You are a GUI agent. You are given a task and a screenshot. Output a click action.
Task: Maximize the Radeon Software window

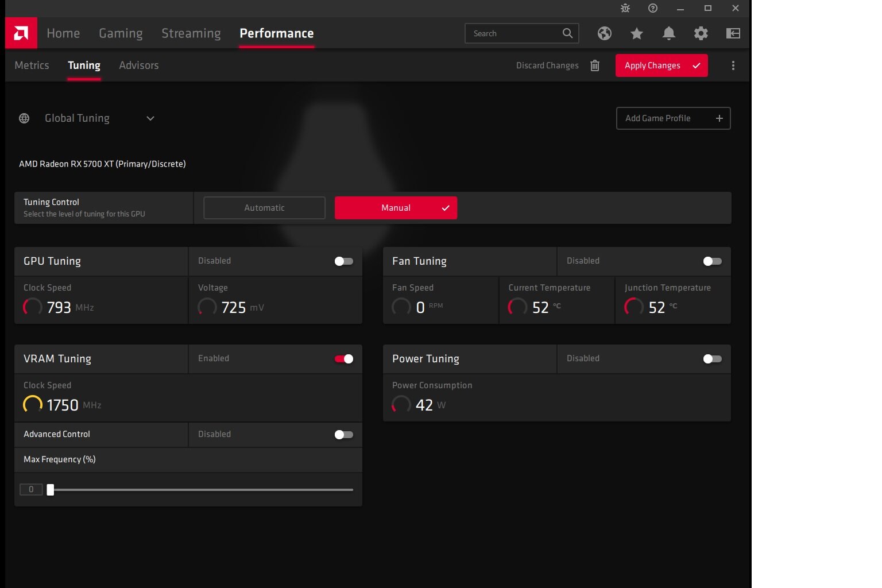tap(708, 8)
